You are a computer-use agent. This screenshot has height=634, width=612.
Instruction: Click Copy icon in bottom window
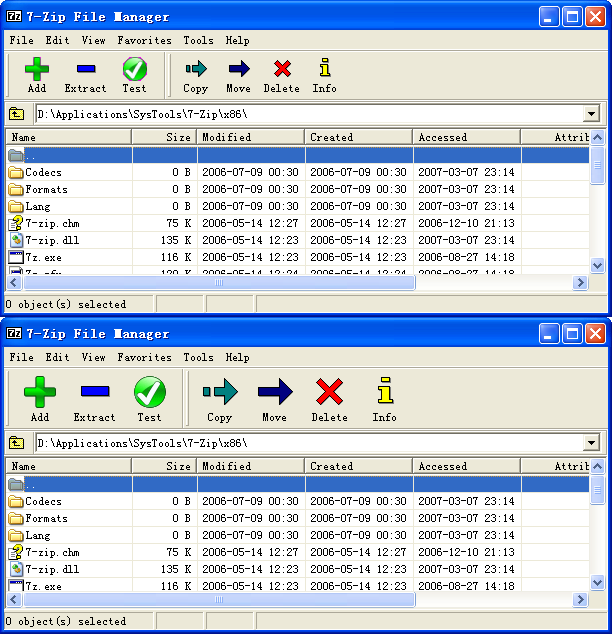(220, 391)
